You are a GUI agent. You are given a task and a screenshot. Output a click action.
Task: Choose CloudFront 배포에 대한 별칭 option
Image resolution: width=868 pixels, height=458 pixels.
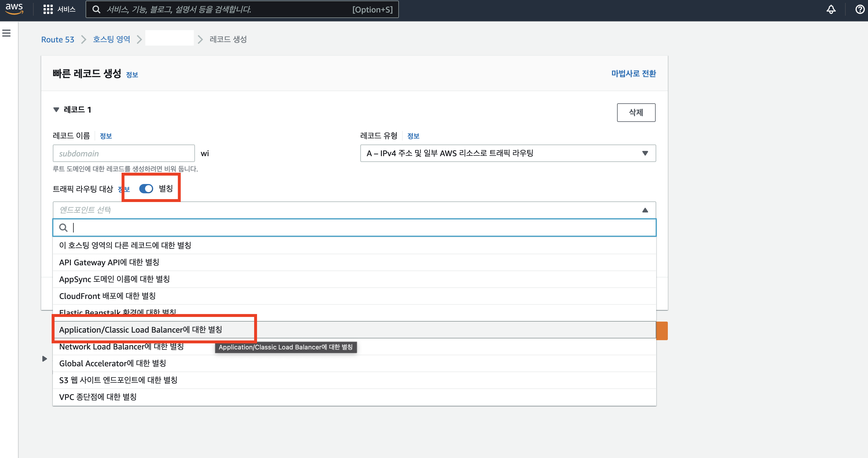click(x=107, y=296)
